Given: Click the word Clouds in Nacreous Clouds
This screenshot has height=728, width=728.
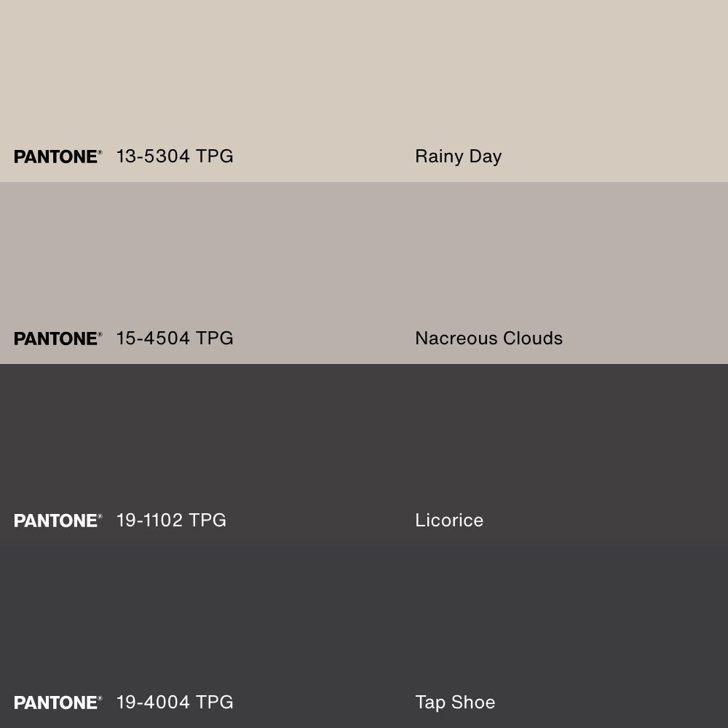Looking at the screenshot, I should click(x=533, y=339).
